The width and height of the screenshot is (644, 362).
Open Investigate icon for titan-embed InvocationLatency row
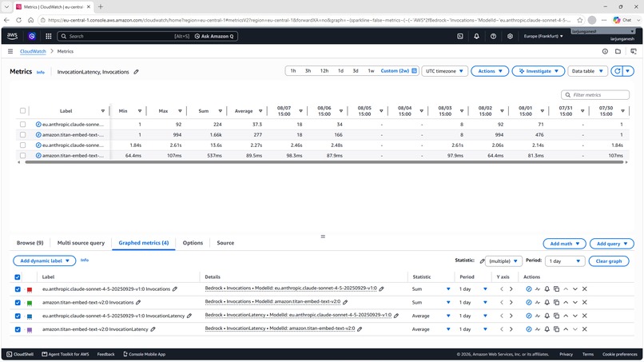pos(529,329)
